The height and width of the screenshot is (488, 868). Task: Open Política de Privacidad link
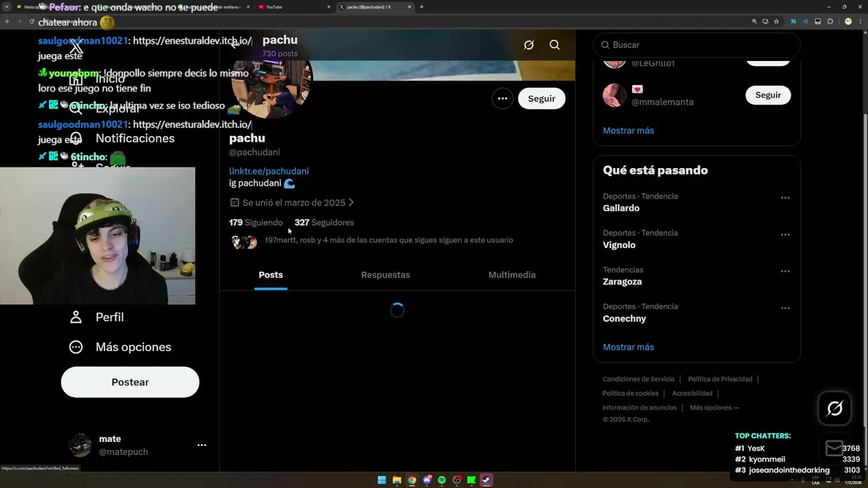pyautogui.click(x=720, y=379)
